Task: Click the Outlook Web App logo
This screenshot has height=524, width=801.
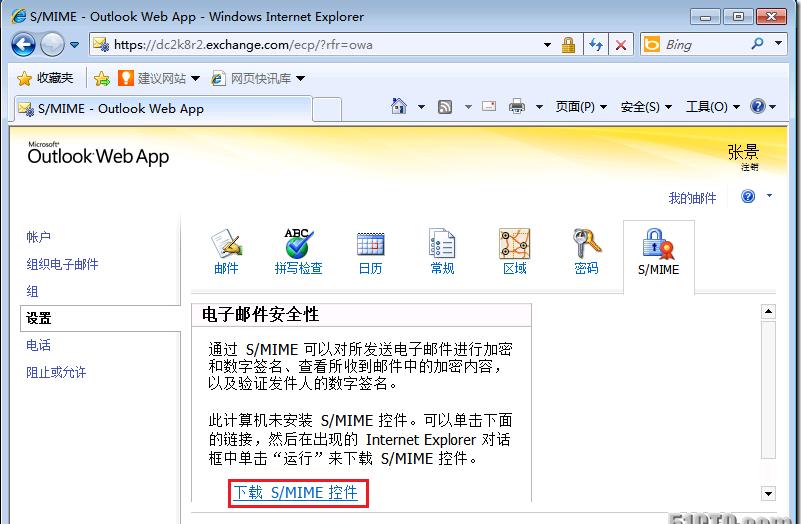Action: pos(98,154)
